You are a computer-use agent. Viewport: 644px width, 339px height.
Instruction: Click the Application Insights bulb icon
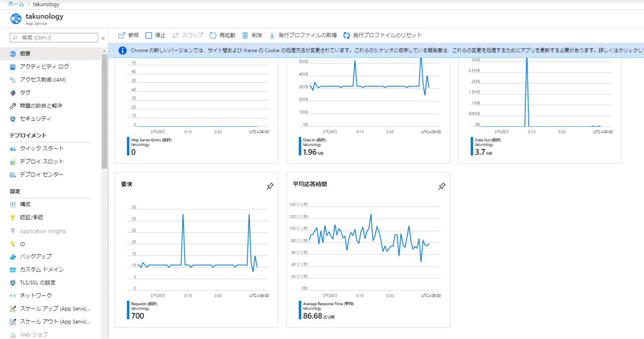pyautogui.click(x=13, y=231)
